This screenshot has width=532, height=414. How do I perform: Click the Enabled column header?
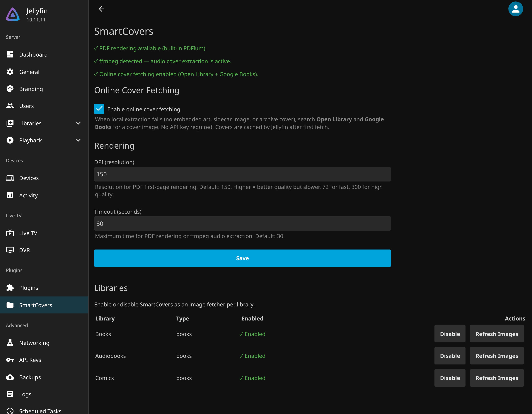(252, 318)
